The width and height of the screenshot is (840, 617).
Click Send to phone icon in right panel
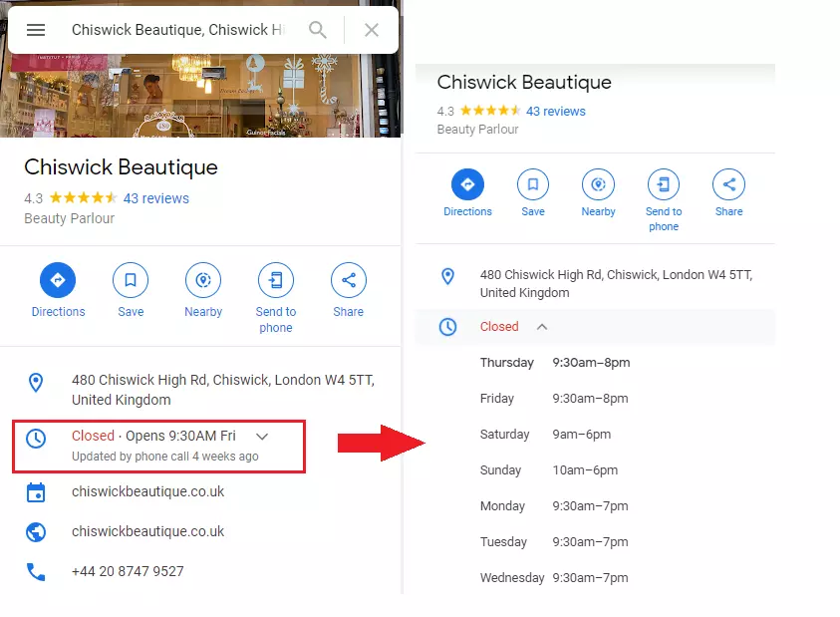click(x=664, y=184)
